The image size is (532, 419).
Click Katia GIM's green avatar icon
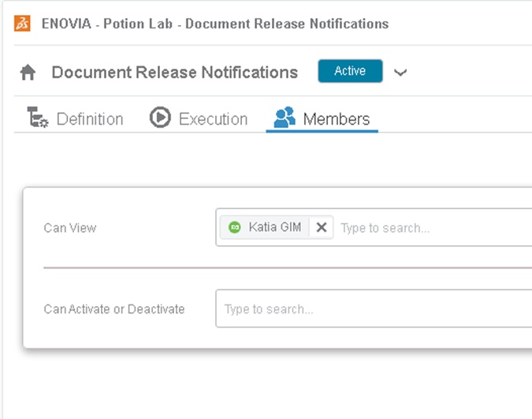(x=235, y=227)
